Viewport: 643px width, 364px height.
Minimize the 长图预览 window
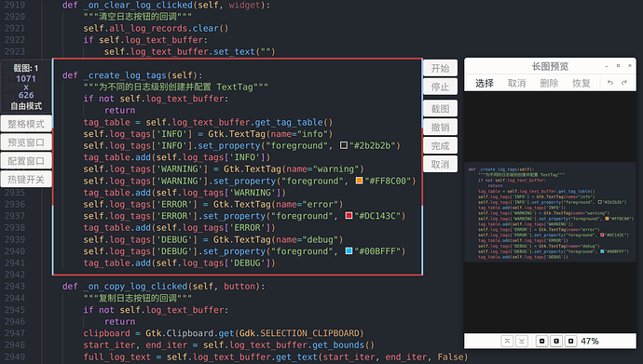point(606,66)
